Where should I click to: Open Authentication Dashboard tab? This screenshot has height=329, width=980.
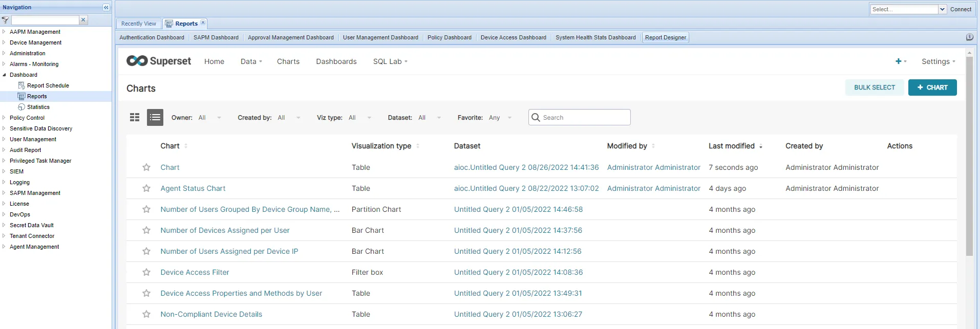(152, 37)
